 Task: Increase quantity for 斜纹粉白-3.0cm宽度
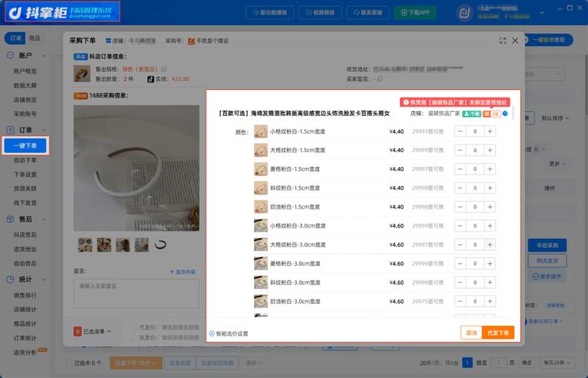point(490,283)
